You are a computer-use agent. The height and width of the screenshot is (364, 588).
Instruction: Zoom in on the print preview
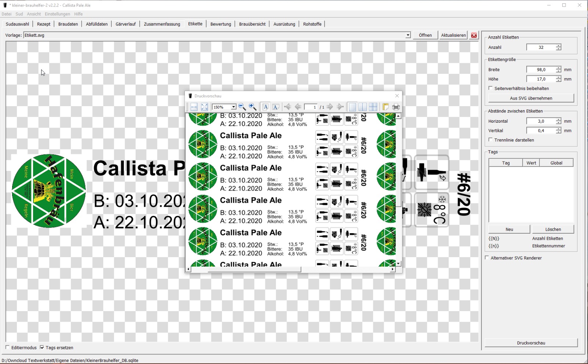point(252,107)
